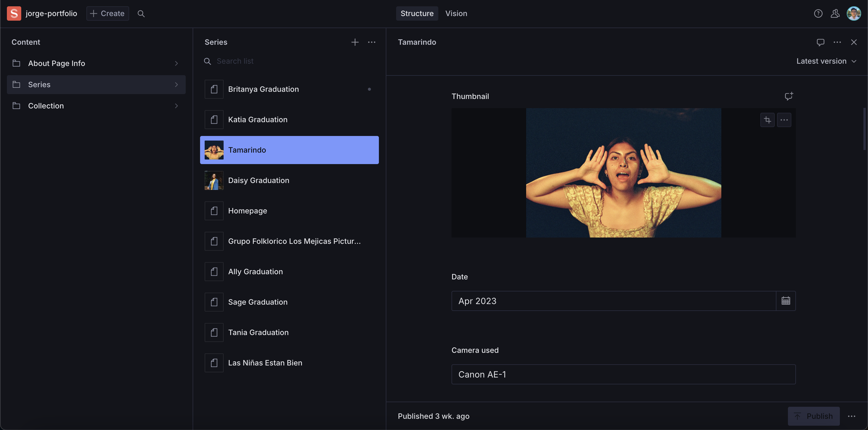This screenshot has width=868, height=430.
Task: Click About Page Info folder icon
Action: pyautogui.click(x=16, y=63)
